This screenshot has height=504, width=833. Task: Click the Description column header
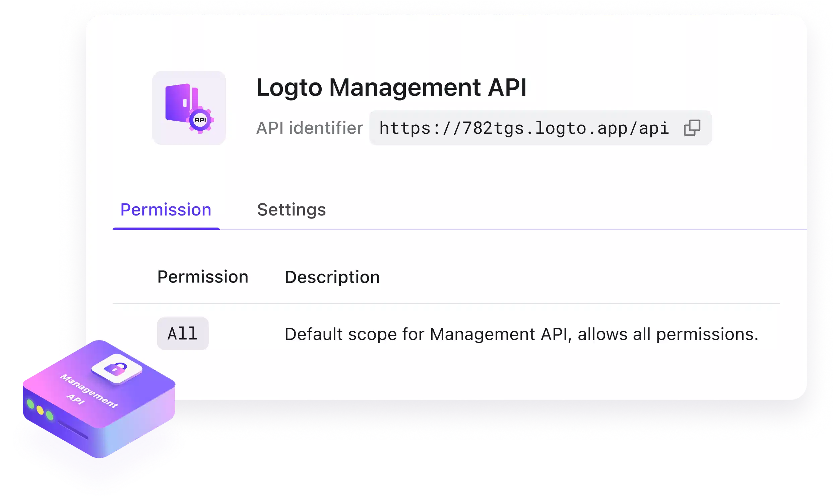point(332,277)
